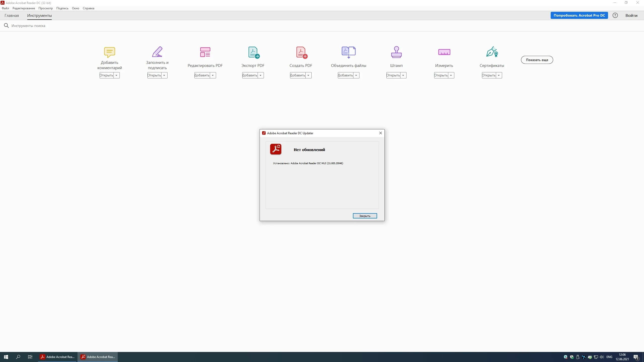
Task: Click Открыть under Добавить комментарий
Action: point(106,75)
